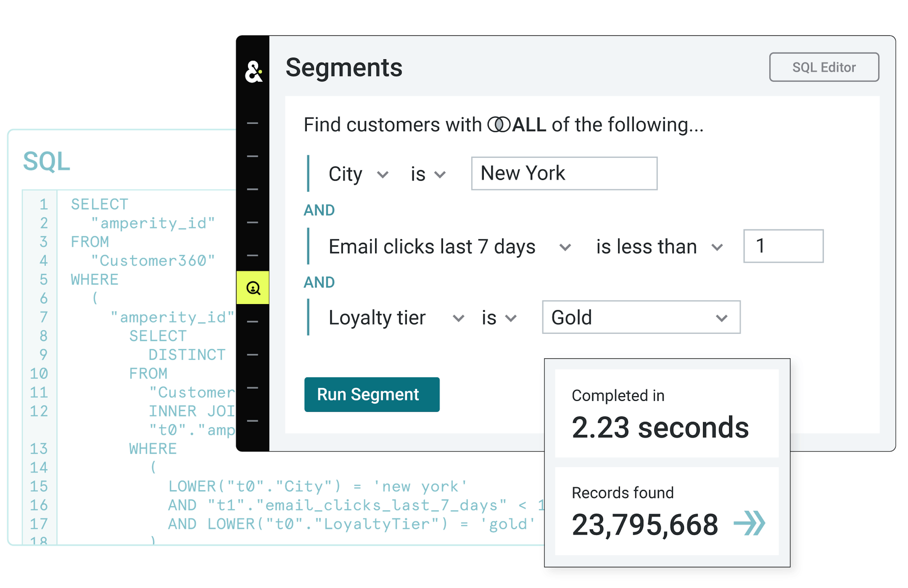Image resolution: width=908 pixels, height=588 pixels.
Task: Click the second AND connector above Loyalty tier
Action: (x=319, y=282)
